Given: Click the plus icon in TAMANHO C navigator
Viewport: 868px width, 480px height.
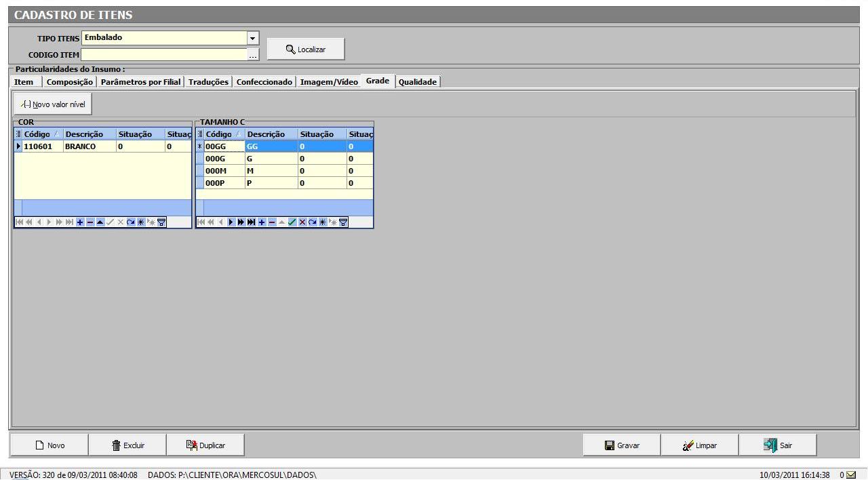Looking at the screenshot, I should [x=262, y=222].
